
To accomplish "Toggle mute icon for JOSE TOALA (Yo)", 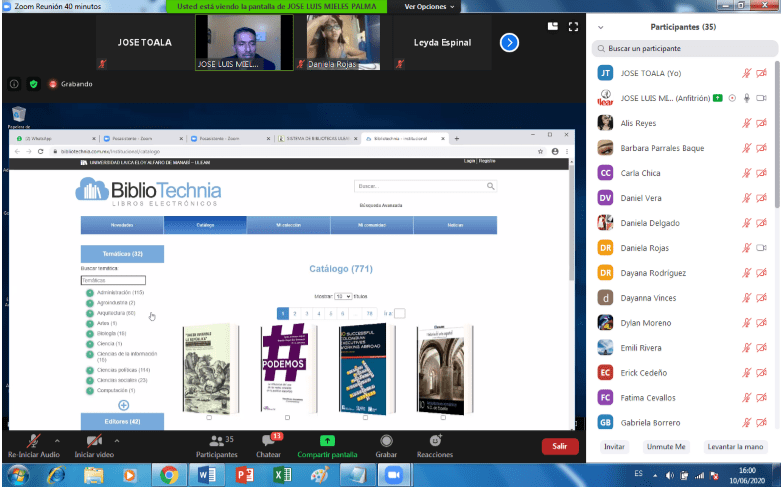I will [746, 73].
